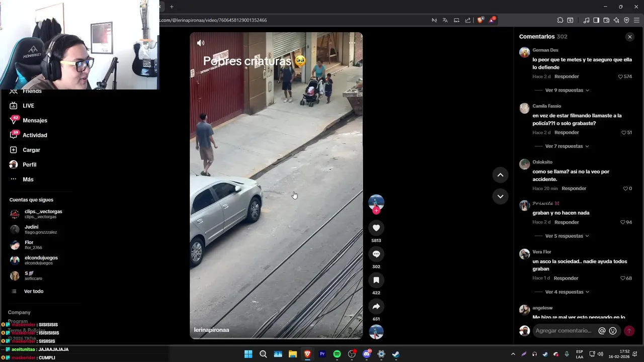Expand 'Ver 4 respuestas' under Vera Flor

[x=567, y=292]
